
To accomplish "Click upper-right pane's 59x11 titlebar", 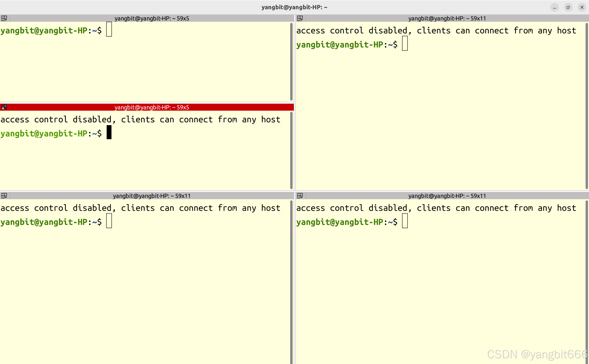I will point(447,19).
